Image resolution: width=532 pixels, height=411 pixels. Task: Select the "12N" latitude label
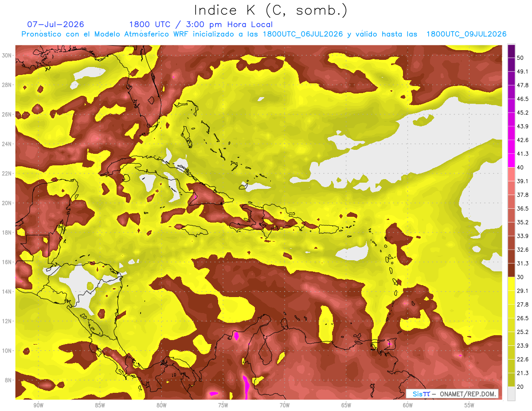point(7,321)
